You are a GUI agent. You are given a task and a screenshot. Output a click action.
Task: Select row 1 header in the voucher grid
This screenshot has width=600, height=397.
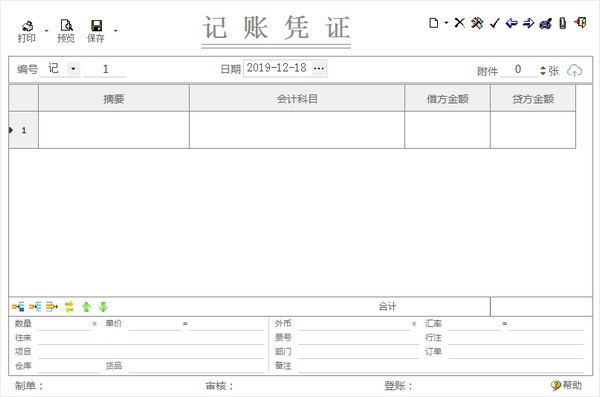23,130
